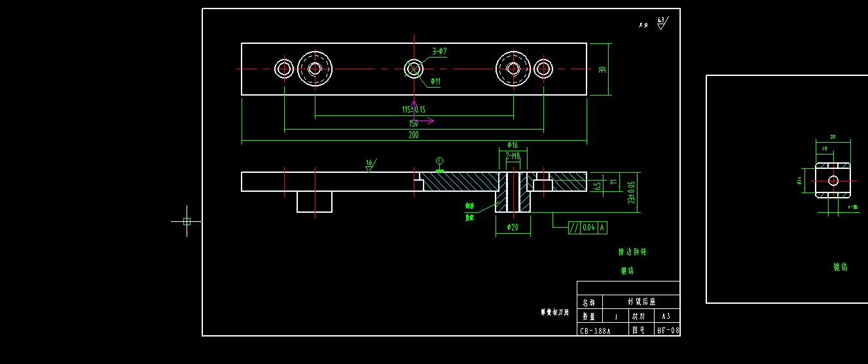Click the 2-M8 thread callout
The image size is (868, 364).
point(513,156)
